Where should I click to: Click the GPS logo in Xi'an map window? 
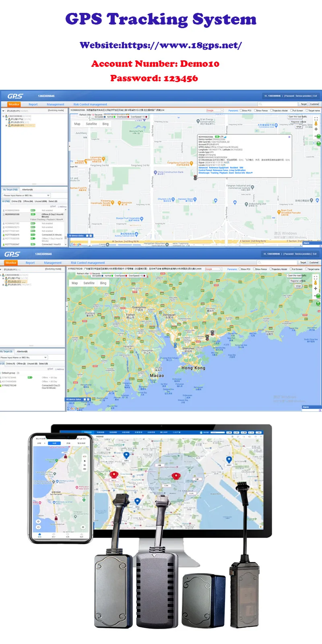point(15,96)
